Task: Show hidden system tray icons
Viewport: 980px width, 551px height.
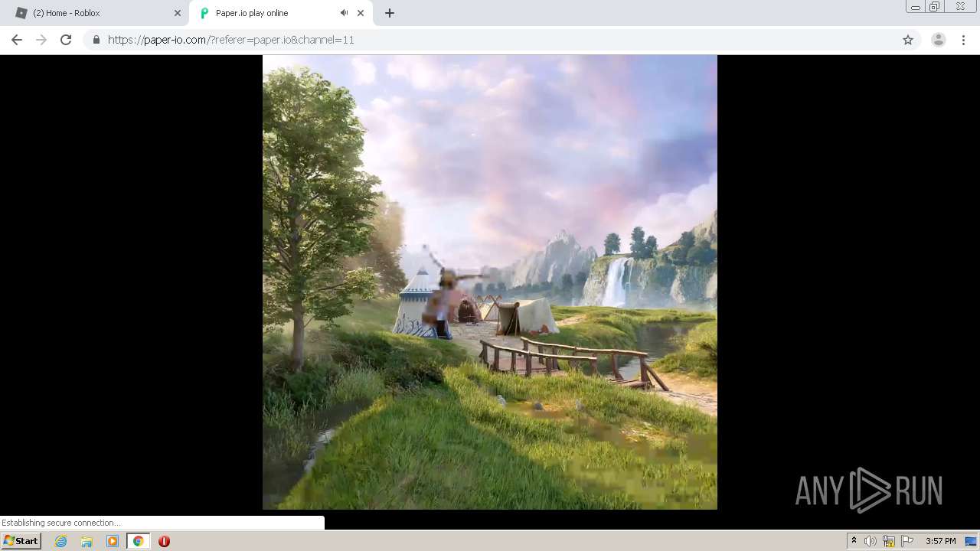Action: (854, 541)
